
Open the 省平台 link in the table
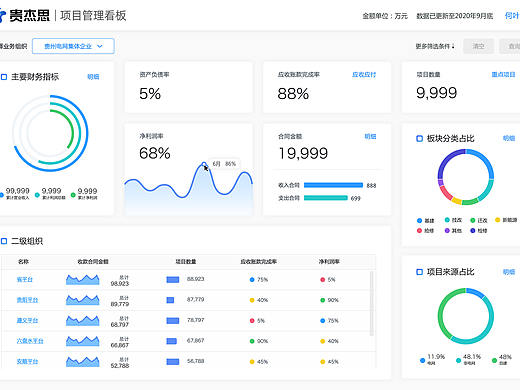click(x=25, y=280)
